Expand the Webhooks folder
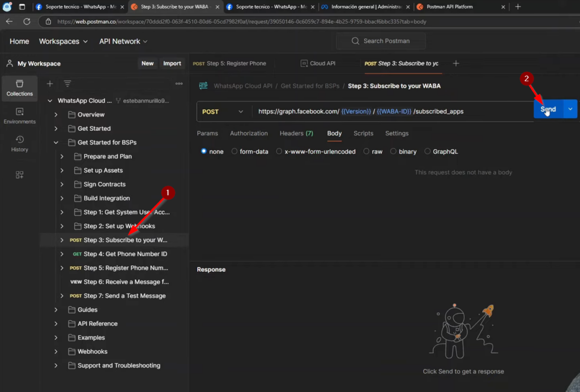Screen dimensions: 580x392 (56, 352)
